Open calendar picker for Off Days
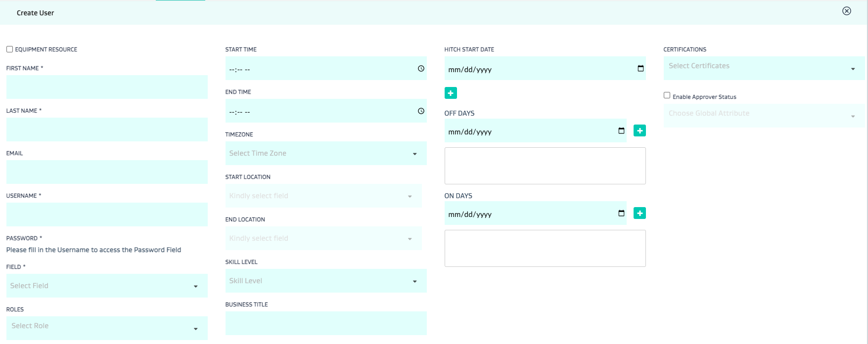This screenshot has height=344, width=868. pos(621,131)
